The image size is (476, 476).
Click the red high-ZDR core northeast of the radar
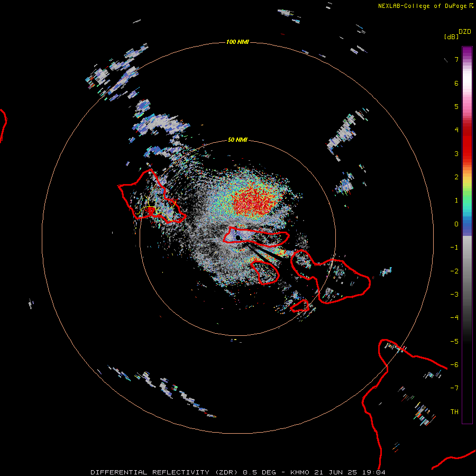point(254,200)
